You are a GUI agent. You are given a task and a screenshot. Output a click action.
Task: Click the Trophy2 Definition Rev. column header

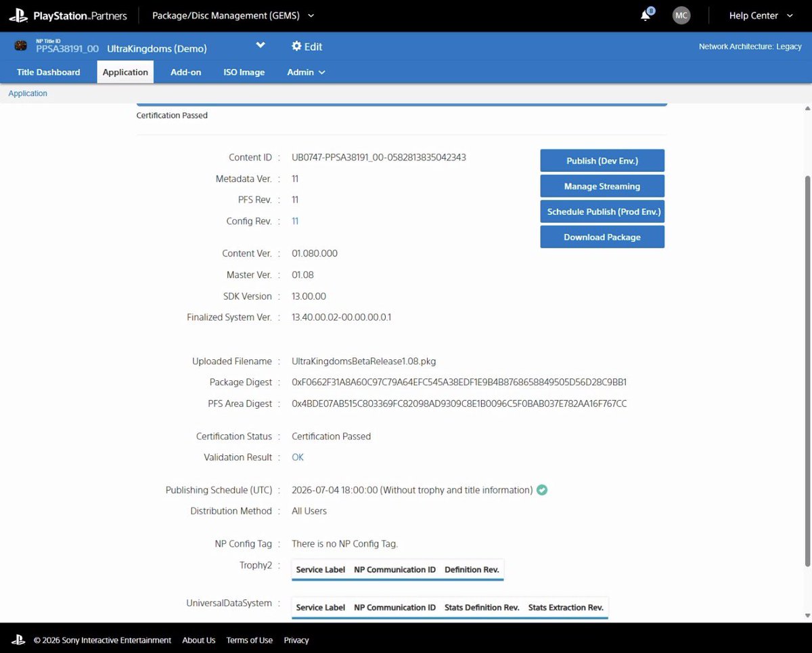472,570
